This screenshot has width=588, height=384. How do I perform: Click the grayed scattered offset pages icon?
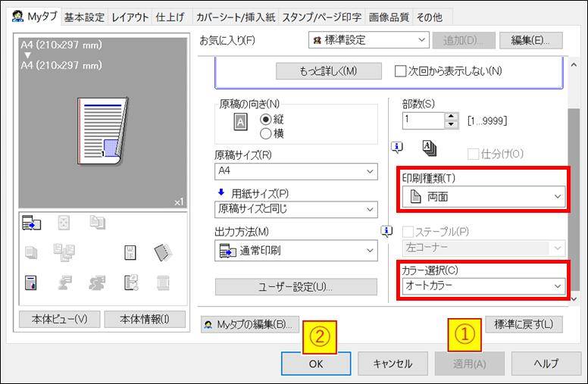pos(64,252)
